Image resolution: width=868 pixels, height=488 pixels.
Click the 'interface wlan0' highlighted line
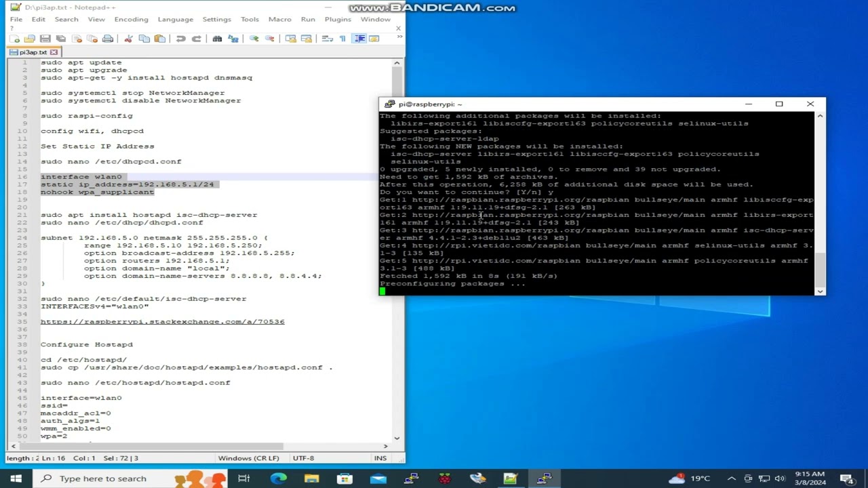coord(81,177)
